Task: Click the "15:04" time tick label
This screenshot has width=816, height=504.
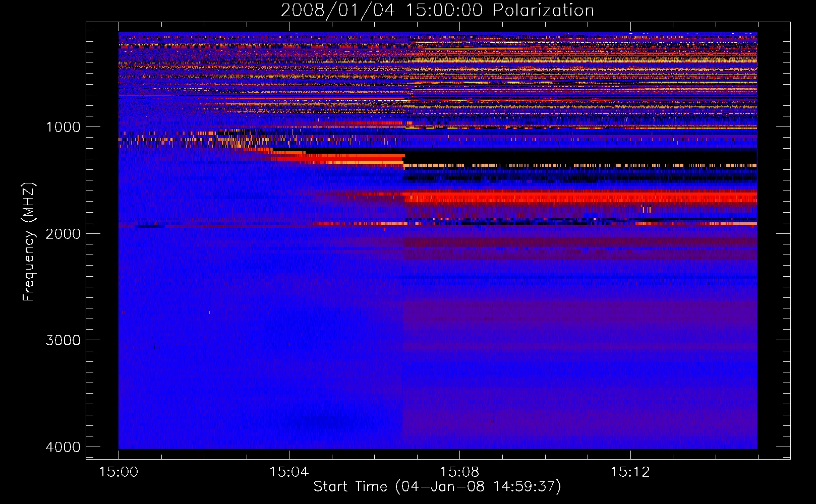Action: click(289, 472)
